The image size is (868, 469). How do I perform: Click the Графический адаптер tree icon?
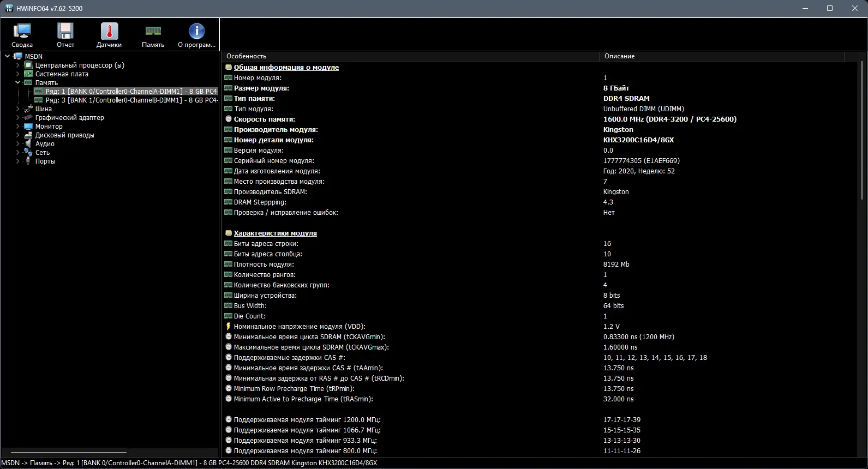[28, 118]
